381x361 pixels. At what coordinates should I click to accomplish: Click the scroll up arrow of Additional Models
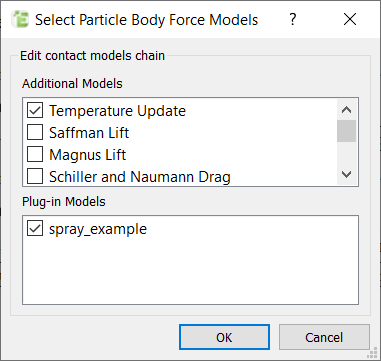pyautogui.click(x=347, y=110)
